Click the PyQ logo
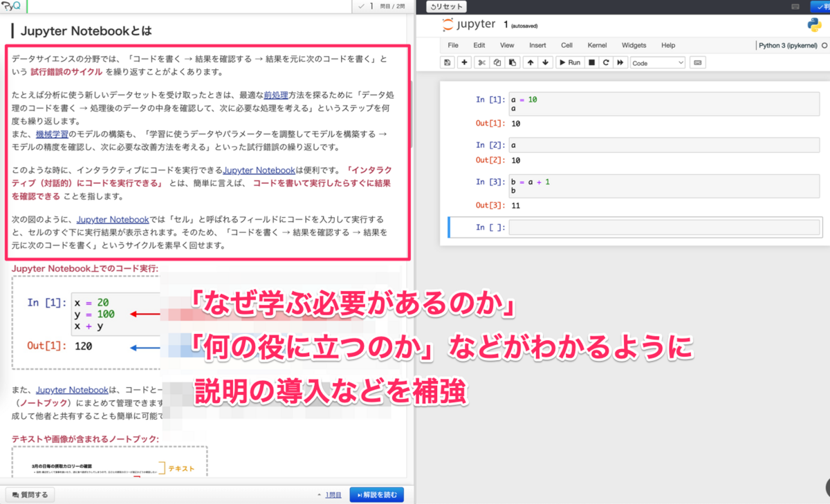 point(12,6)
